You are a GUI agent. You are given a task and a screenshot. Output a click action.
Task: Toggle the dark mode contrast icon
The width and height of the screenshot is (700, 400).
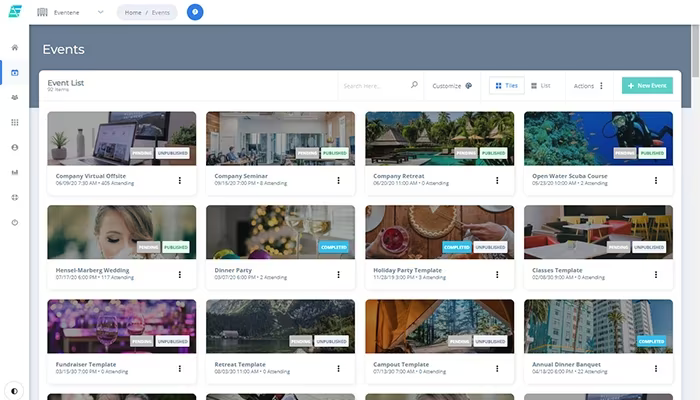click(x=15, y=391)
